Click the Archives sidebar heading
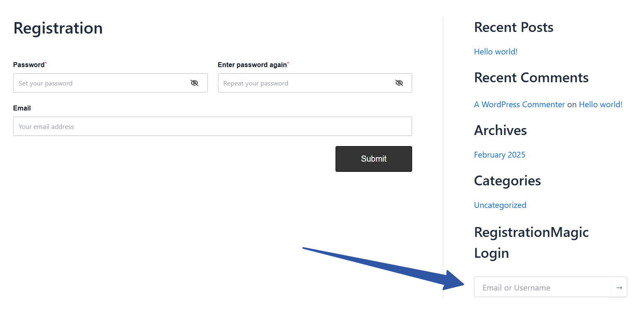The height and width of the screenshot is (313, 644). [x=500, y=131]
